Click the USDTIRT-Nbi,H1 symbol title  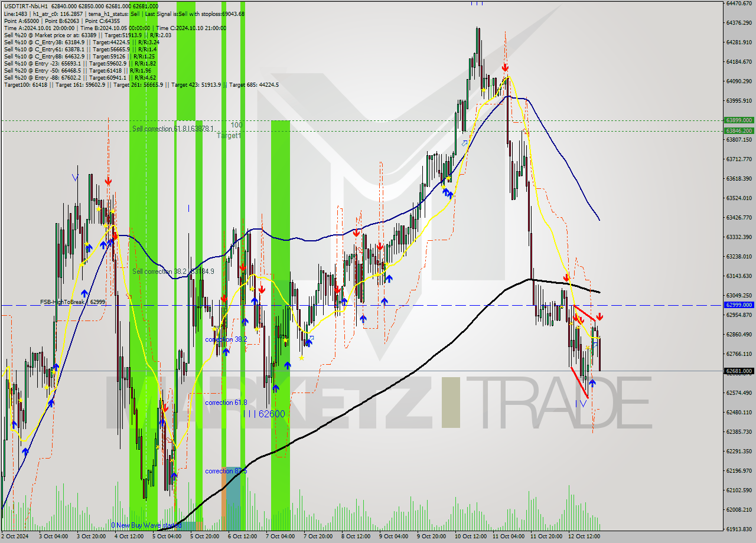26,6
